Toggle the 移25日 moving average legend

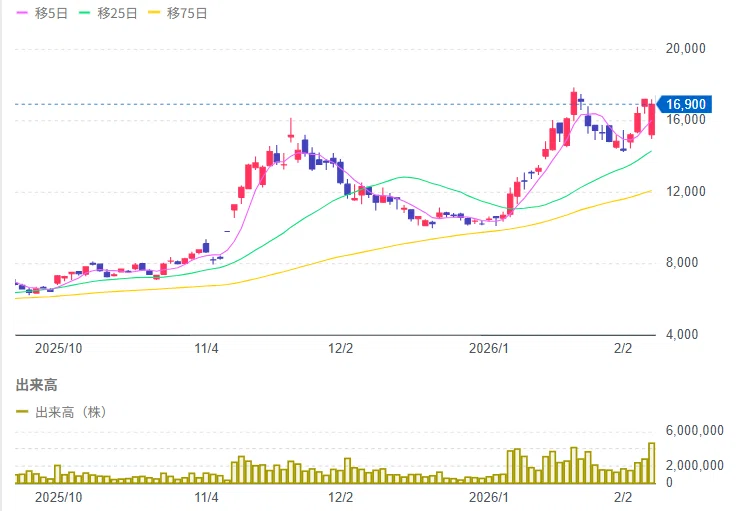click(108, 13)
